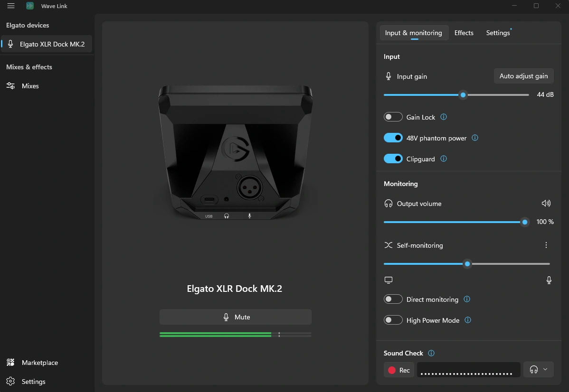Viewport: 569px width, 392px height.
Task: Click the Clipguard info icon
Action: point(444,159)
